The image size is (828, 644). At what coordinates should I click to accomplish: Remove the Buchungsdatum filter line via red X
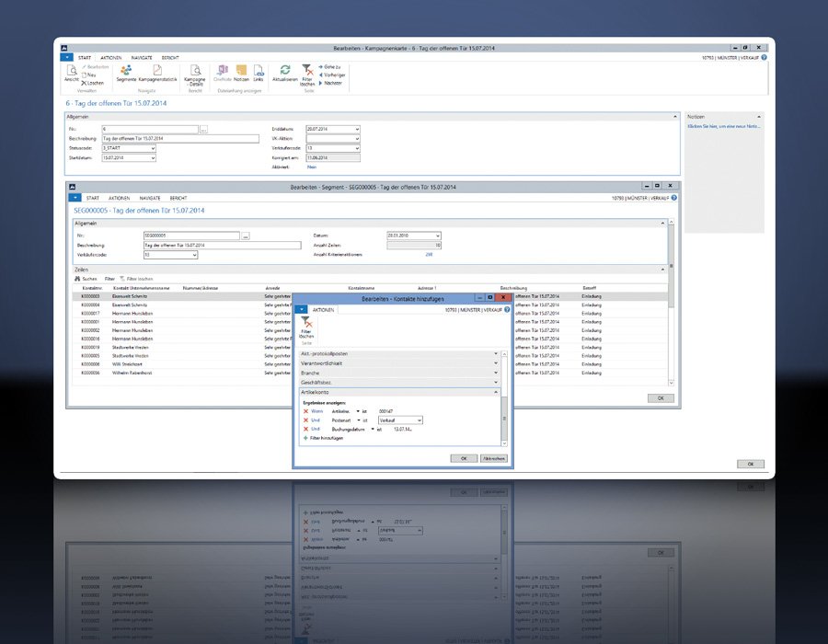305,429
